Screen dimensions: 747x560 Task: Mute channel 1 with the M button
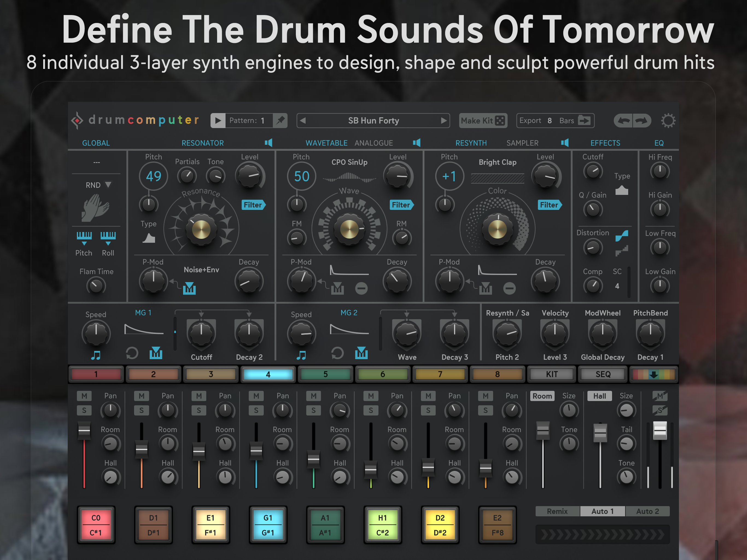(x=84, y=396)
